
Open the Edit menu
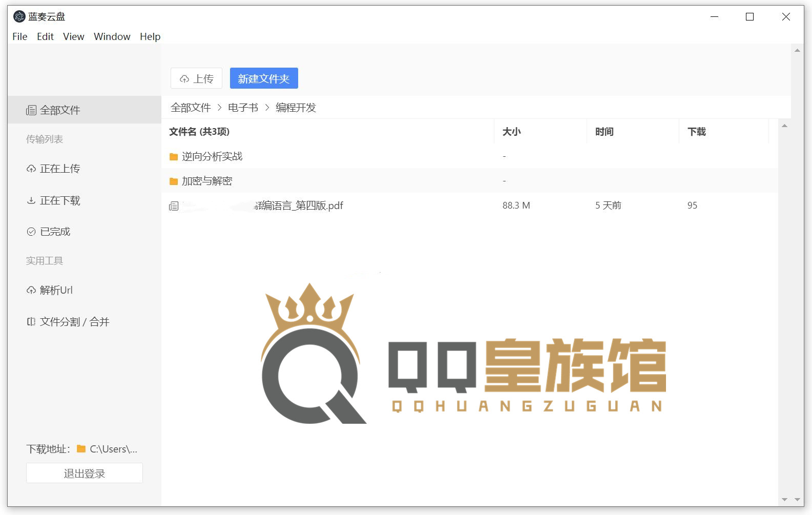[x=45, y=36]
